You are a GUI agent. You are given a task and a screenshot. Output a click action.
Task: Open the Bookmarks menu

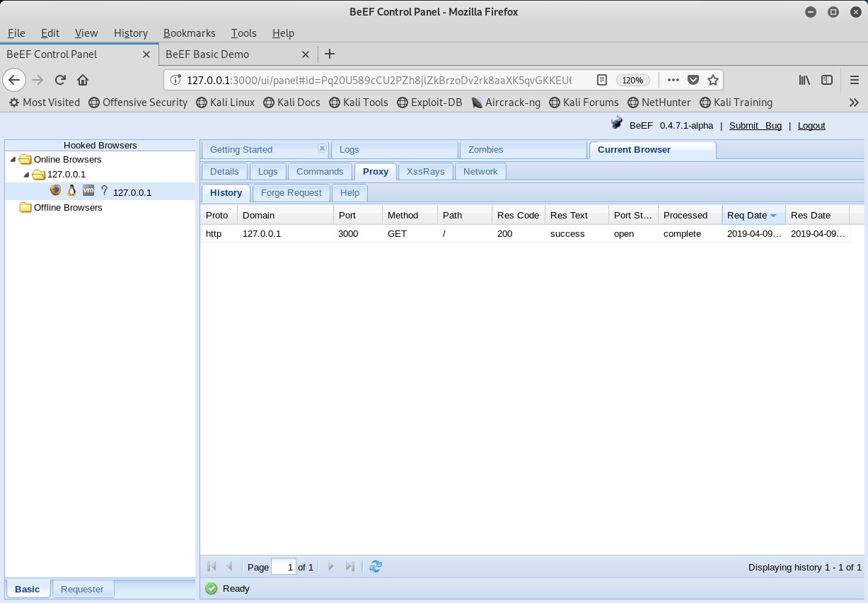tap(190, 33)
